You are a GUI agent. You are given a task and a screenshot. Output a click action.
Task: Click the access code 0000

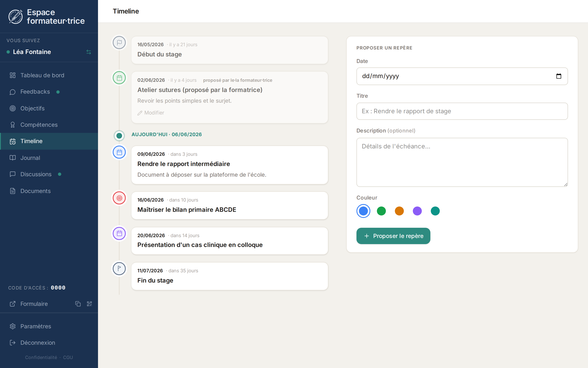[58, 288]
